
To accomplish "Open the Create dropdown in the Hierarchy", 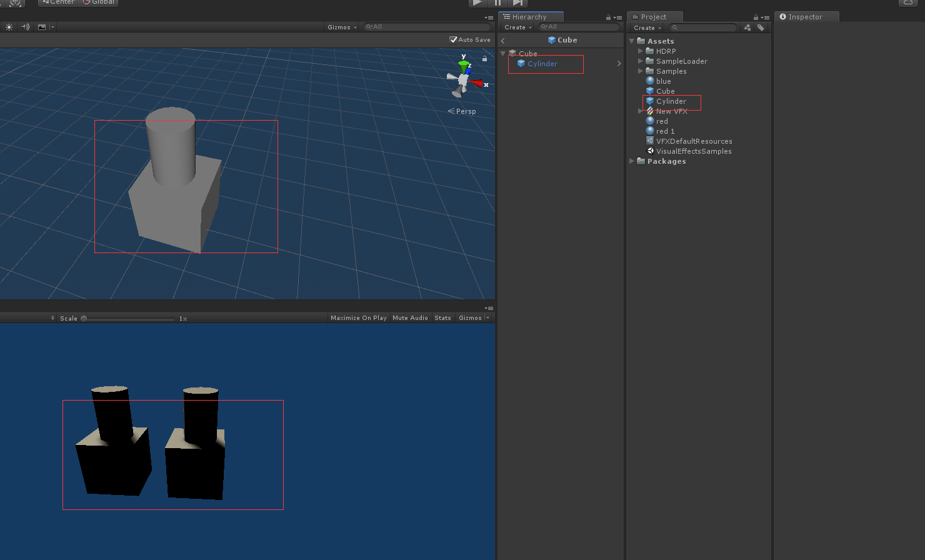I will pos(517,27).
